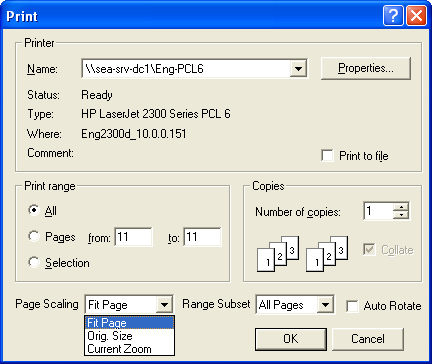Choose Fit Page from the list
The image size is (432, 364).
coord(130,323)
